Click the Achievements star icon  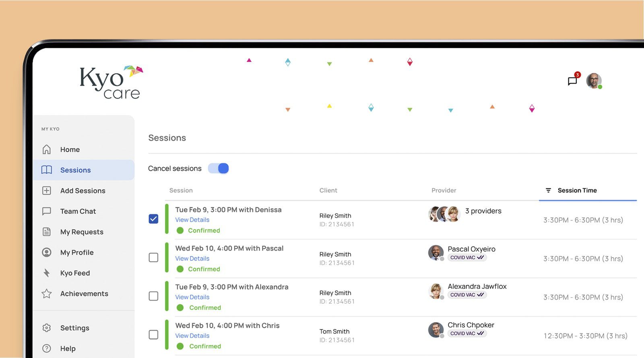point(47,294)
